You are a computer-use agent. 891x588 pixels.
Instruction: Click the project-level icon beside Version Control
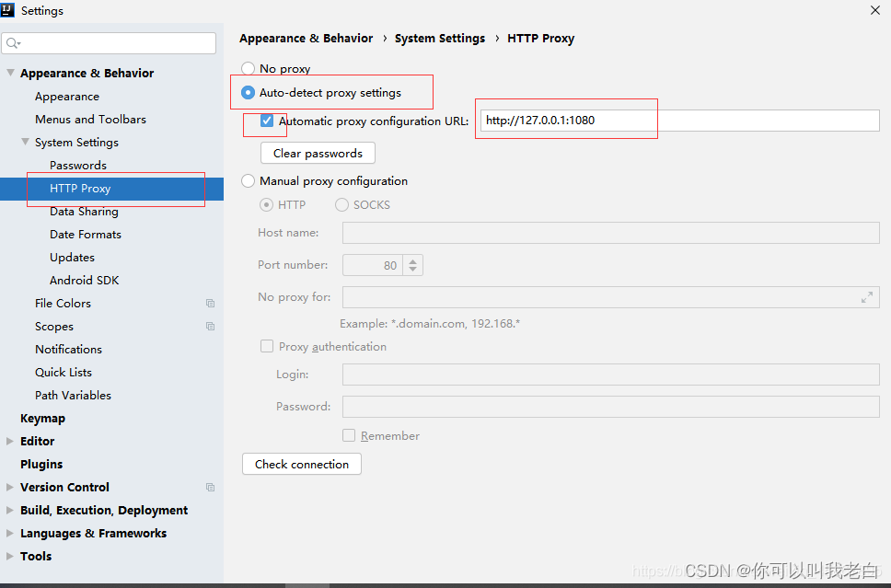pyautogui.click(x=211, y=488)
